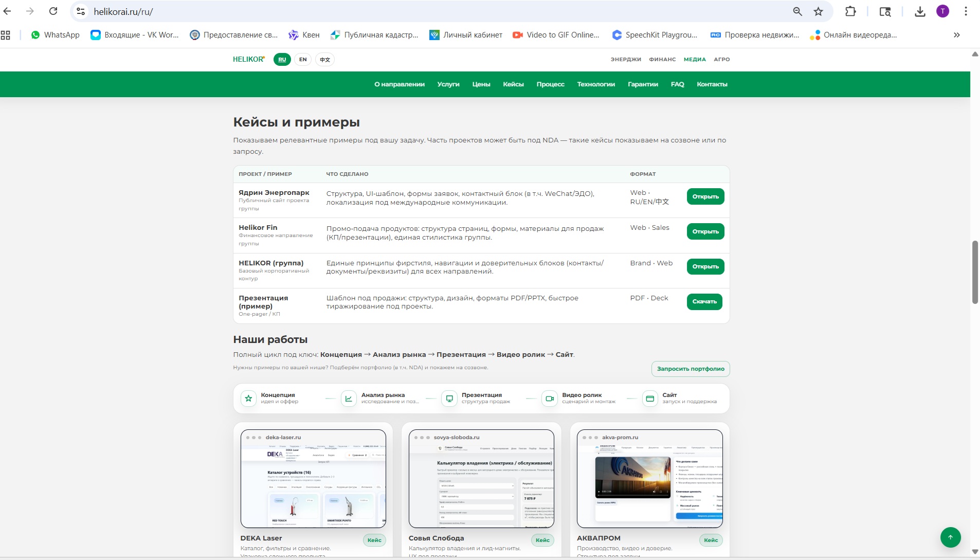
Task: Open the Публичная кадастр... bookmark
Action: (x=374, y=35)
